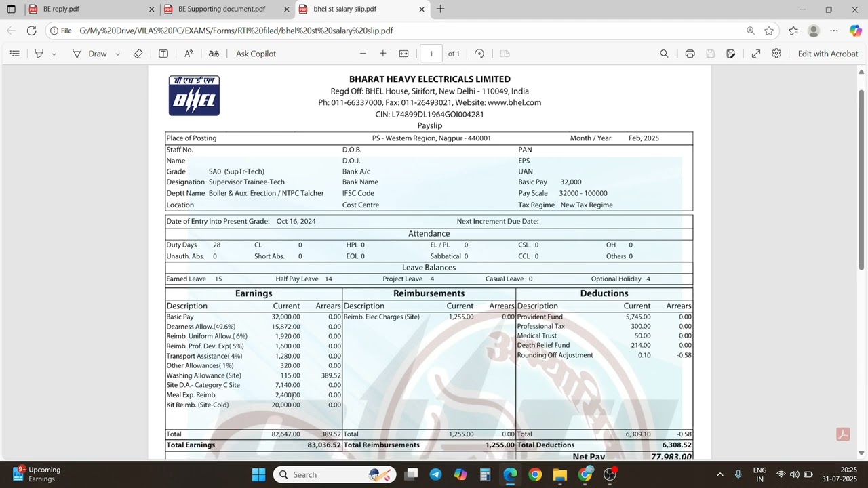868x488 pixels.
Task: Rotate the PDF page
Action: [x=479, y=54]
